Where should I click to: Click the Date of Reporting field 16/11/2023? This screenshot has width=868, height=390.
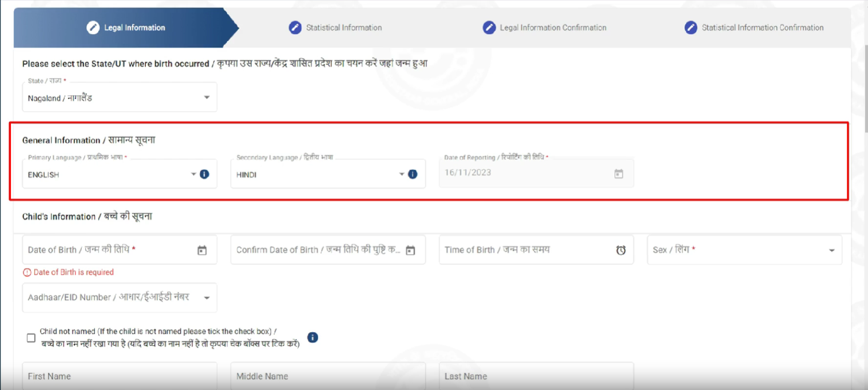pos(536,173)
